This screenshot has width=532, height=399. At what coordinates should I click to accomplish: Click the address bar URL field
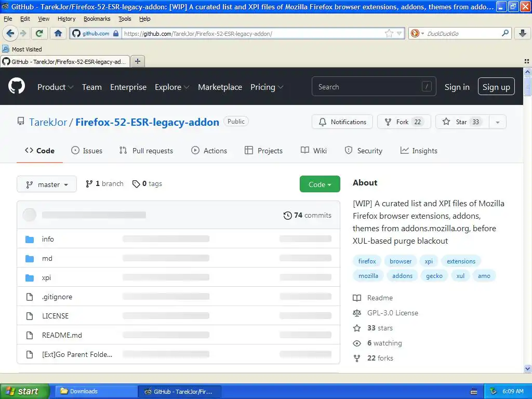coord(254,33)
